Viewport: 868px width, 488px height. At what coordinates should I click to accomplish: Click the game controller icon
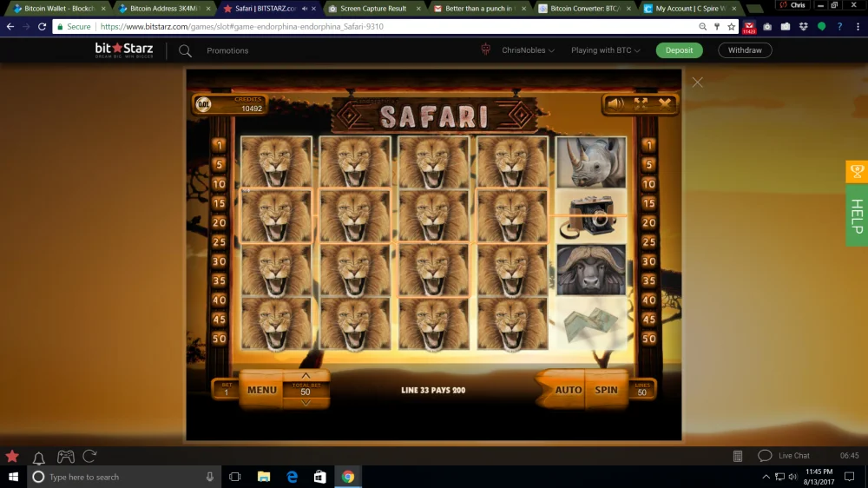[65, 457]
